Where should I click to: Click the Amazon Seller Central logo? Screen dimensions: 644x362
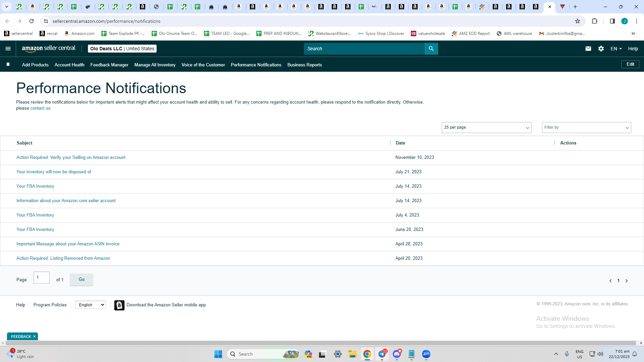tap(49, 49)
